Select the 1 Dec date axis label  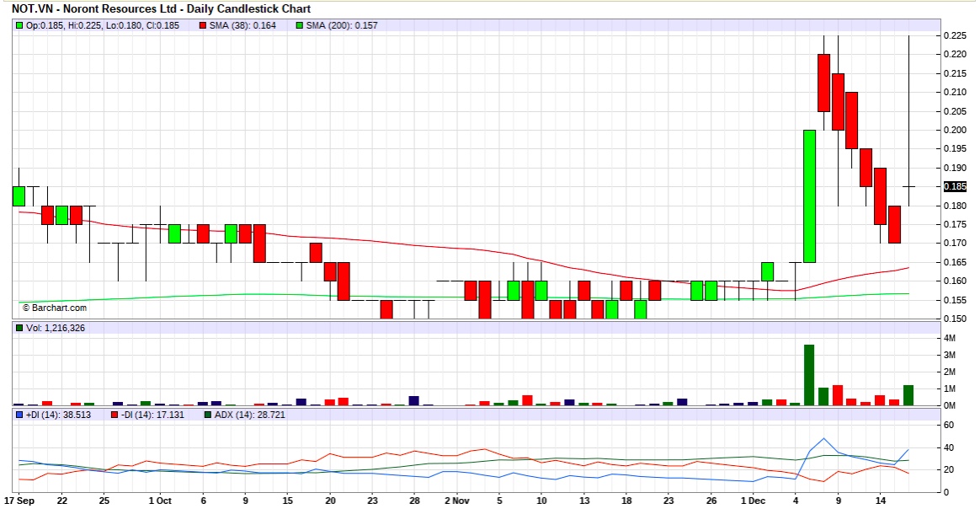755,499
